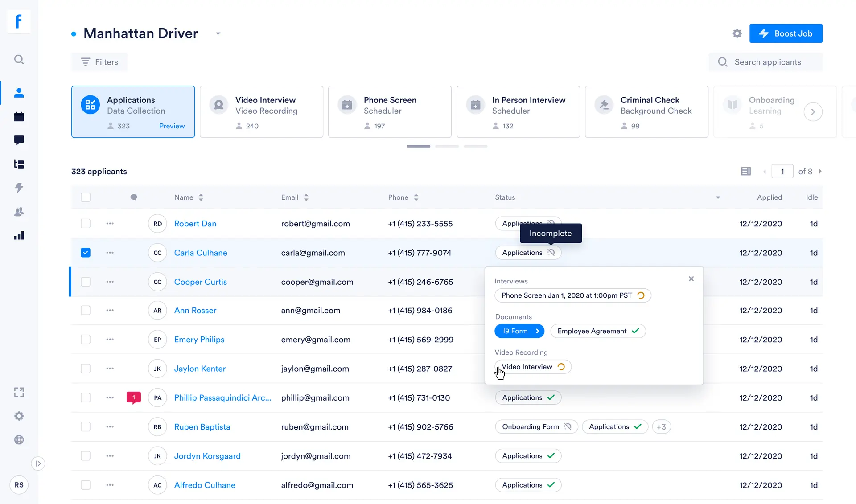The image size is (856, 504).
Task: Open the bar chart analytics sidebar icon
Action: 19,235
